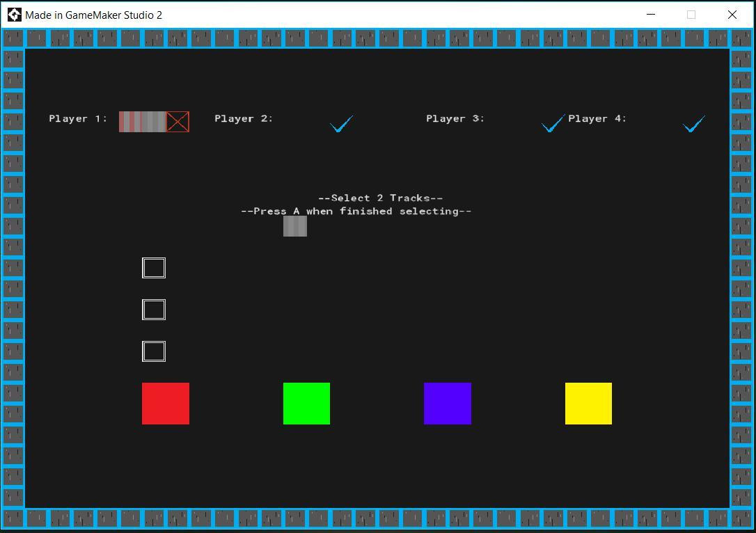Click Press A when finished selecting text

(356, 211)
